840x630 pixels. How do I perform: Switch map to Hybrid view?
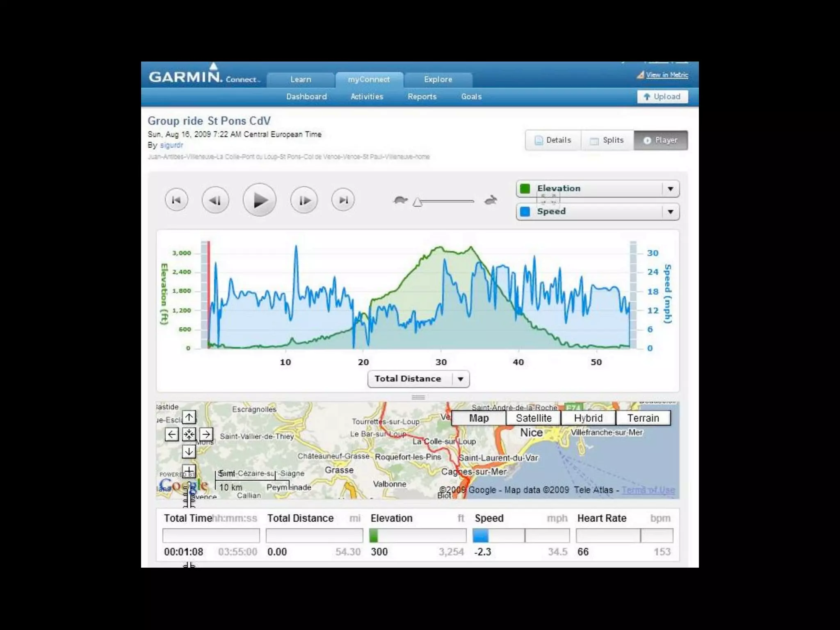(x=588, y=418)
